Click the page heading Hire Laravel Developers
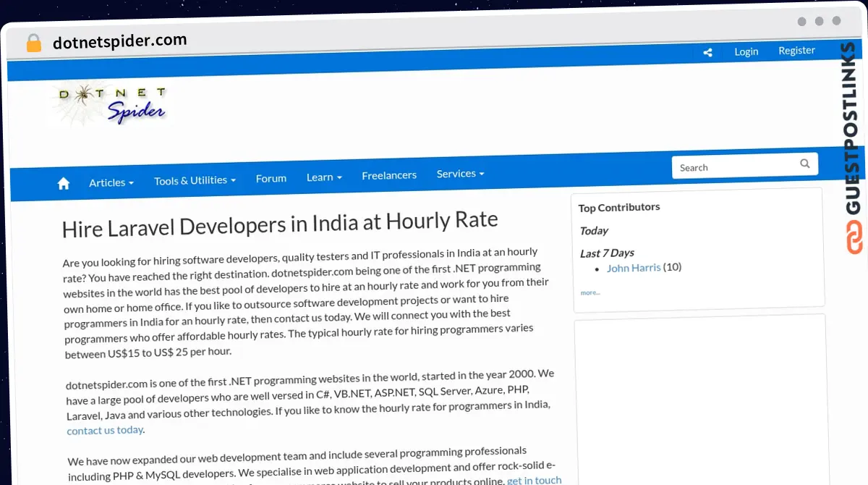 280,223
